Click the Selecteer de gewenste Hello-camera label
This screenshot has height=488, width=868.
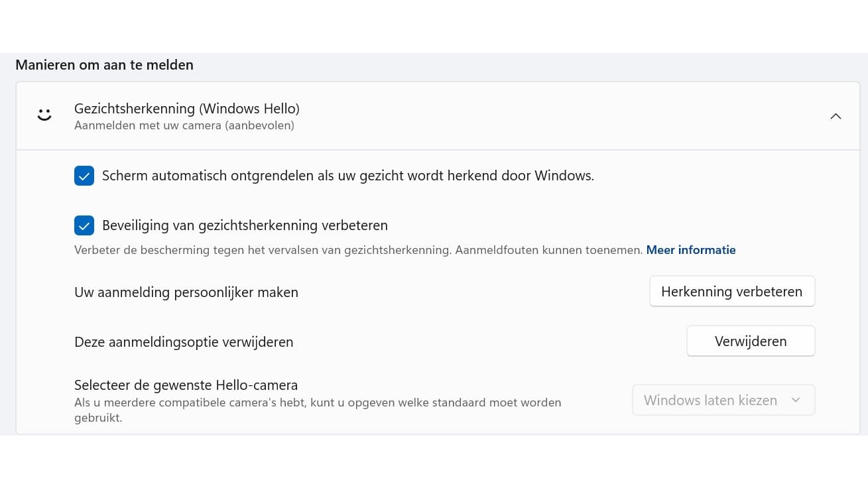(186, 385)
